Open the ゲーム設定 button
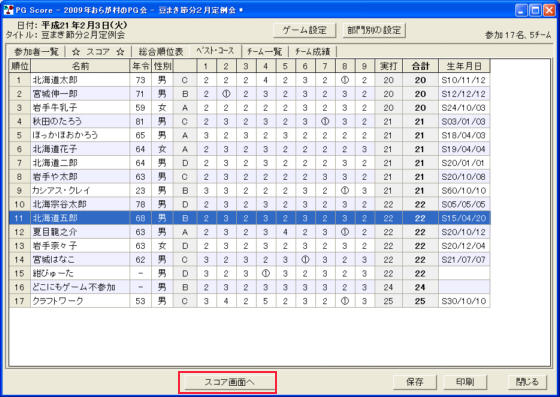560x397 pixels. [x=304, y=30]
